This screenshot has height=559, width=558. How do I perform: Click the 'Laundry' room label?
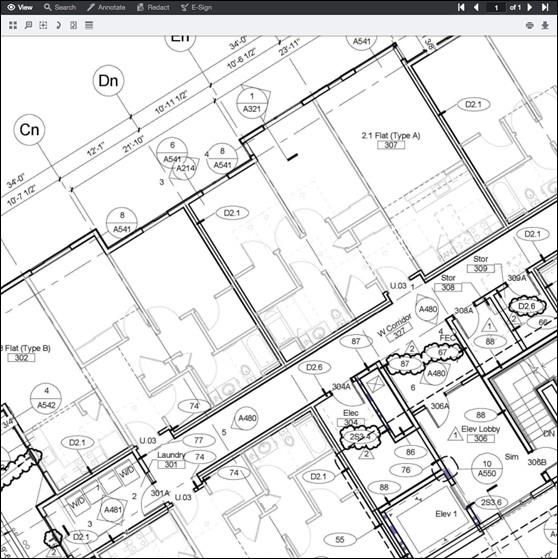pos(171,455)
